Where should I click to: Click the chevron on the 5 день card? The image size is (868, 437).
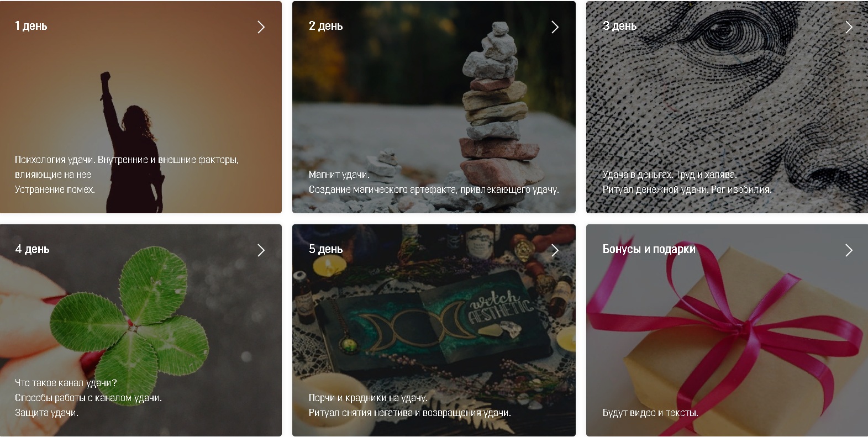click(555, 250)
